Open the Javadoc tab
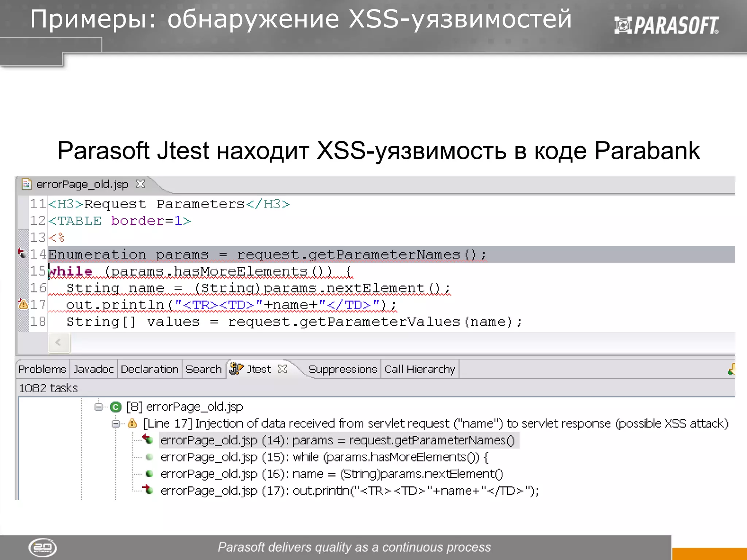The image size is (747, 560). coord(94,369)
